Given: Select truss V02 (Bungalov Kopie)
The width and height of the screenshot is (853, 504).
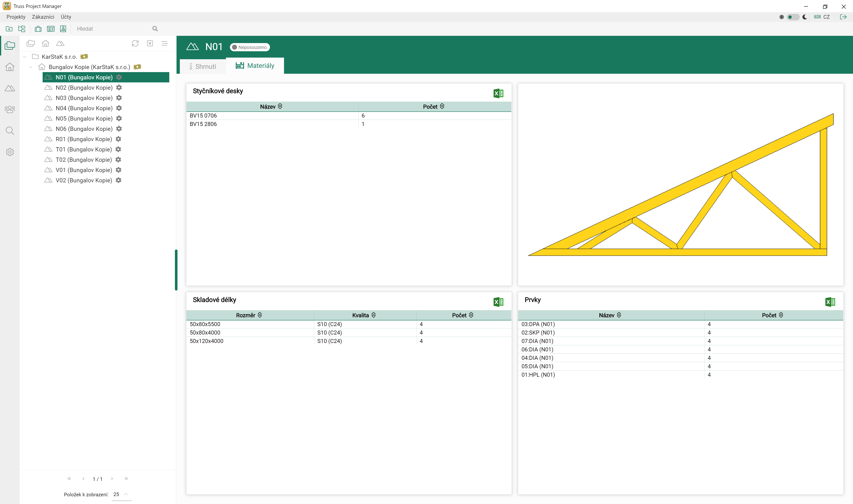Looking at the screenshot, I should tap(84, 180).
